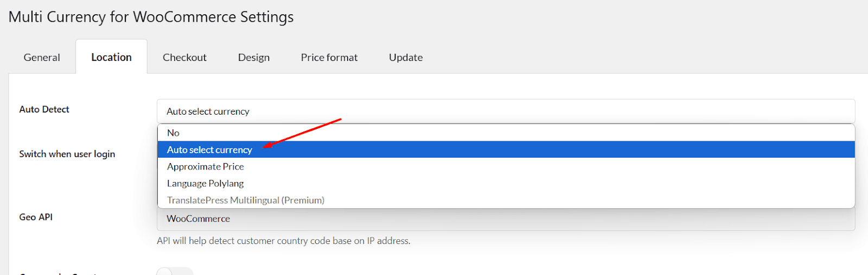Click the Auto Detect field label
Image resolution: width=868 pixels, height=275 pixels.
click(x=44, y=109)
